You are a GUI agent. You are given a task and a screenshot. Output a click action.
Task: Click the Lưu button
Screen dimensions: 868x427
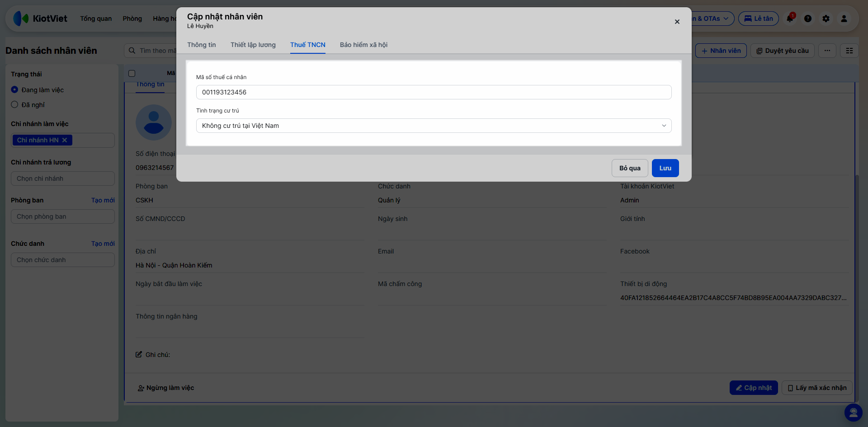[x=665, y=168]
